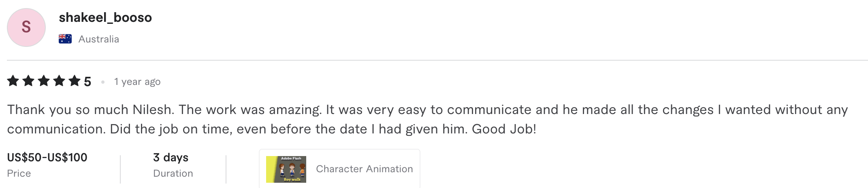Screen dimensions: 868x188
Task: Click the Australian flag icon
Action: [x=65, y=39]
